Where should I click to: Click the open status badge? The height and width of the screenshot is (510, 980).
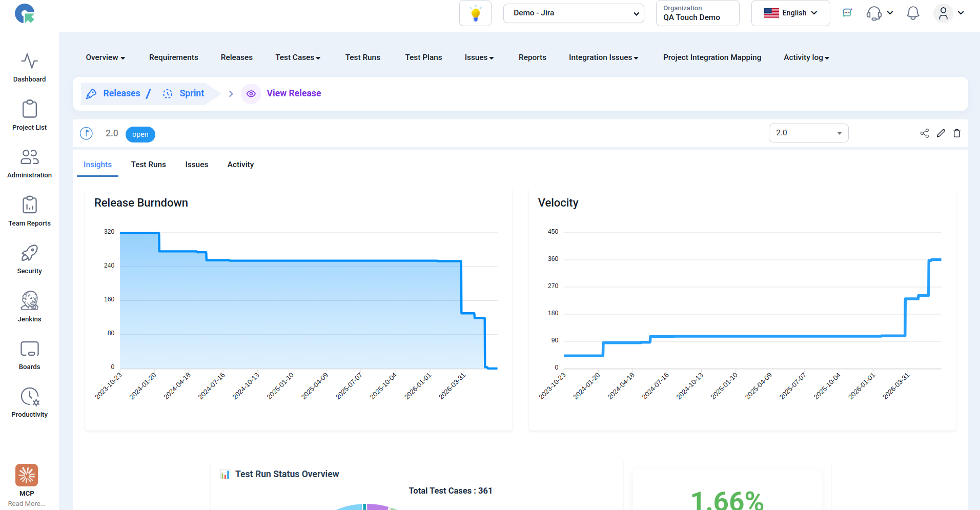click(x=140, y=134)
